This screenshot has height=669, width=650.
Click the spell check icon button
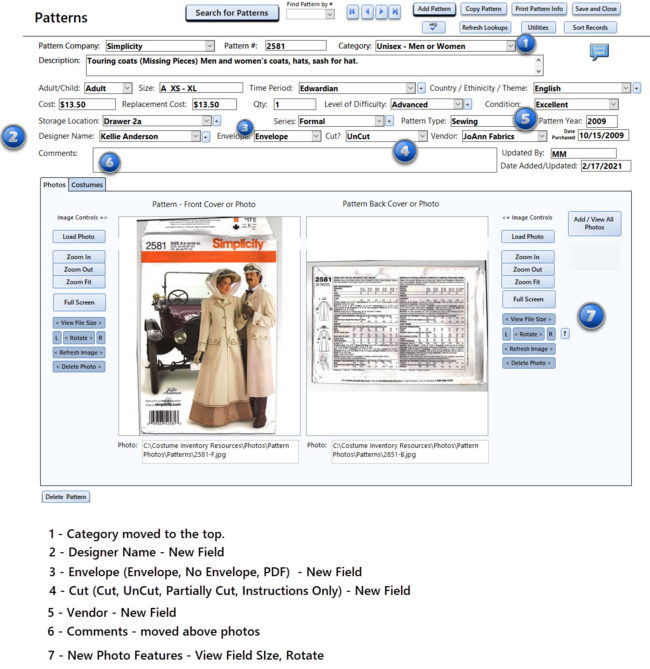[x=434, y=27]
